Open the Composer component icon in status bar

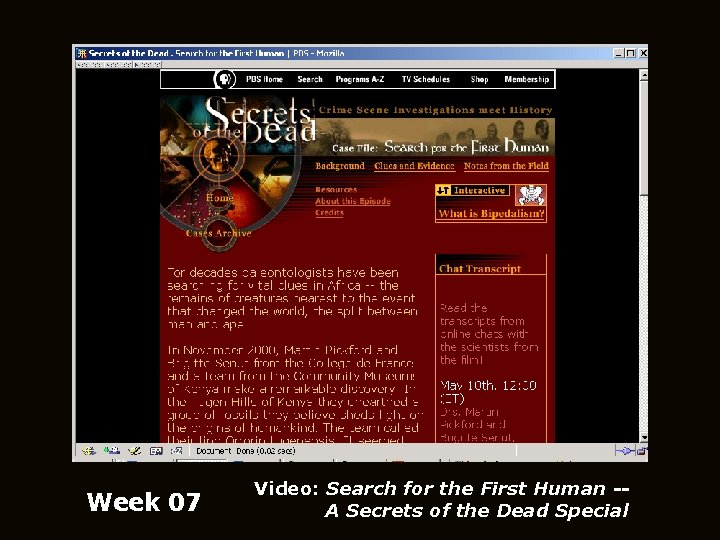134,451
